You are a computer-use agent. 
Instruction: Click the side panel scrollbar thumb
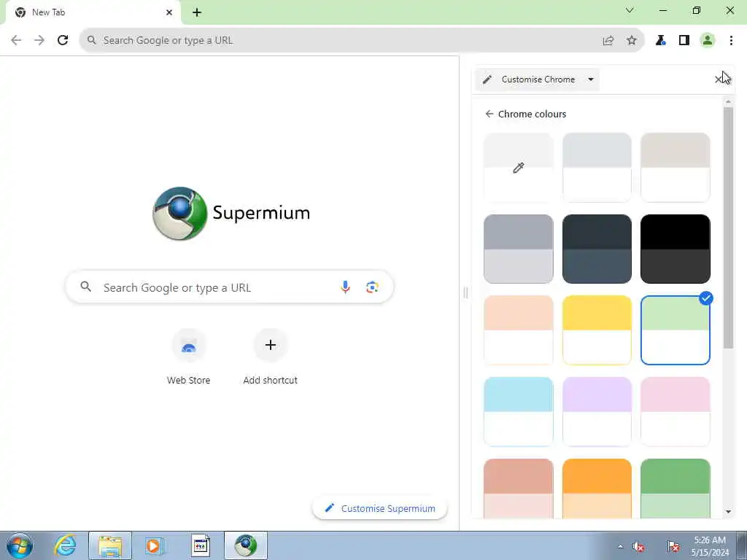pyautogui.click(x=728, y=227)
